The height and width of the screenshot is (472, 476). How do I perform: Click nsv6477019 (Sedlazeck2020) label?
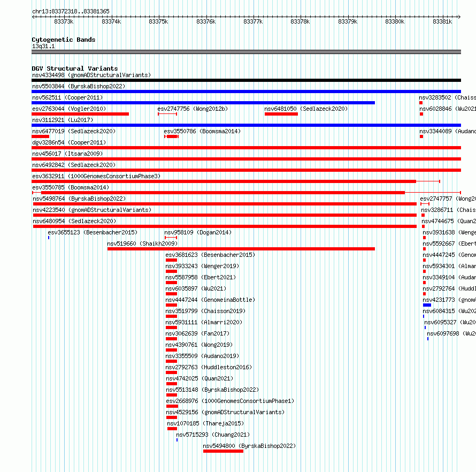click(x=74, y=131)
